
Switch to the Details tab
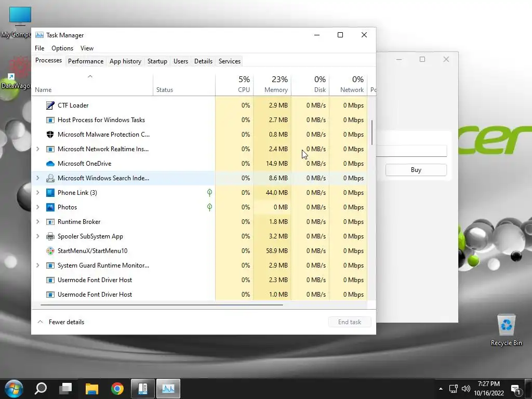[x=203, y=61]
